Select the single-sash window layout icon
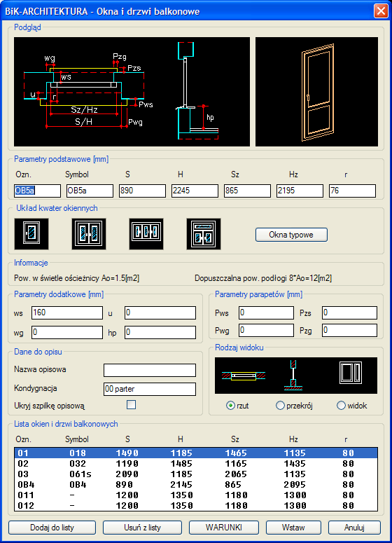This screenshot has width=392, height=543. [x=31, y=234]
